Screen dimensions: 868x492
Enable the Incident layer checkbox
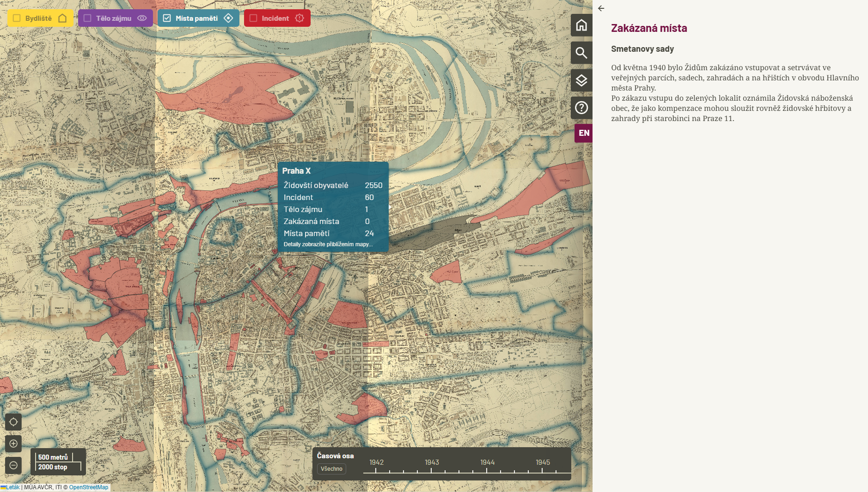tap(253, 18)
